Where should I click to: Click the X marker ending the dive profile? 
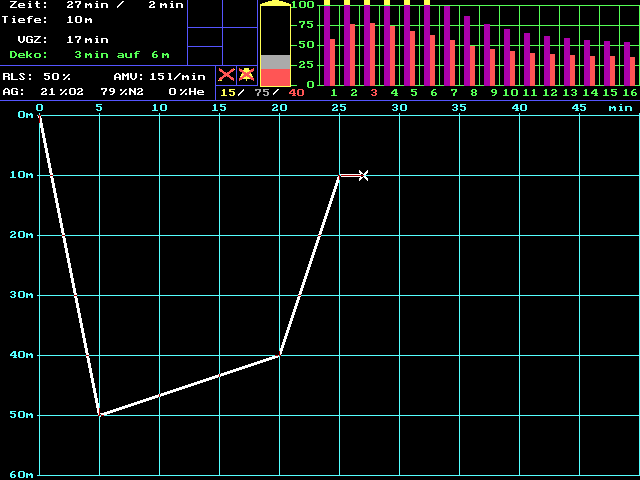click(x=363, y=175)
